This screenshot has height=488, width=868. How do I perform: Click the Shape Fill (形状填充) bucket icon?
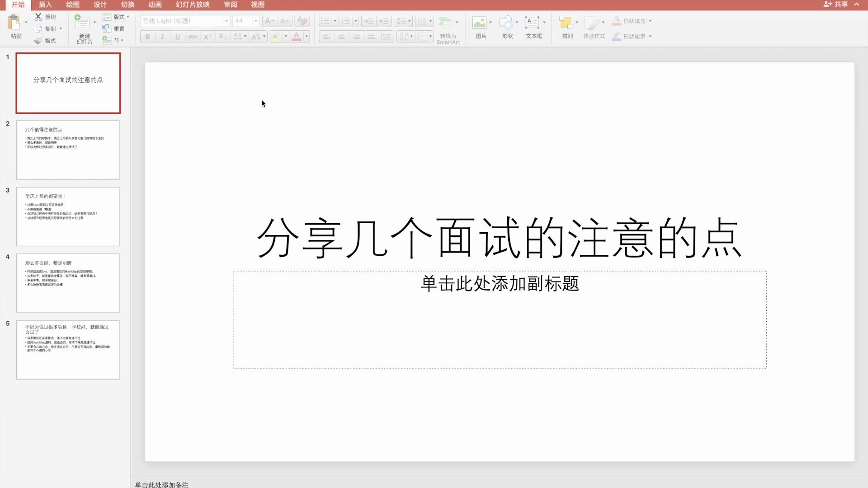[616, 21]
